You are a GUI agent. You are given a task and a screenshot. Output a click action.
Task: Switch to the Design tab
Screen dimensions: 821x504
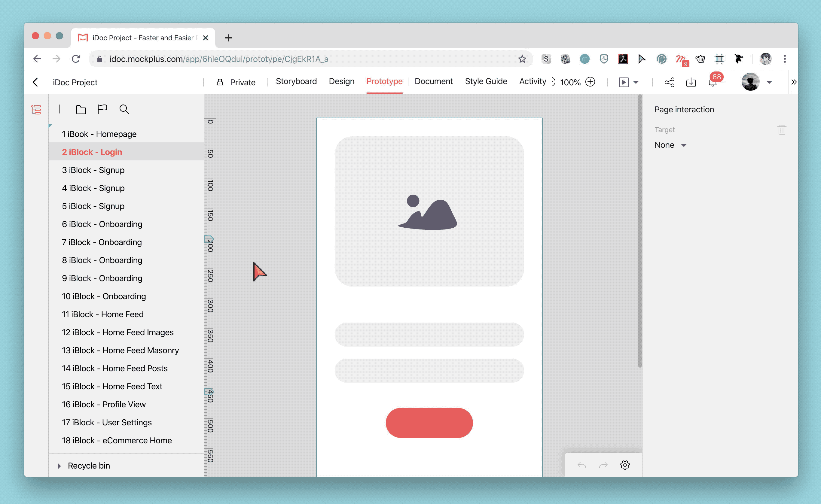click(341, 81)
